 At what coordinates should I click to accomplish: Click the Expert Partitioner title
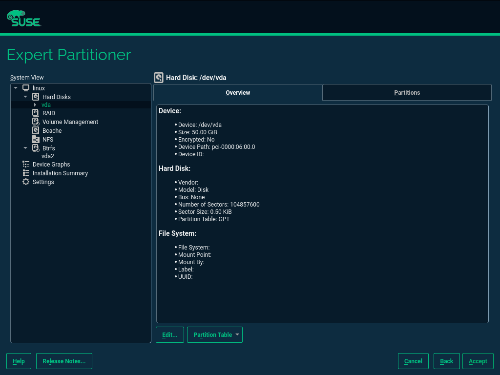tap(69, 55)
